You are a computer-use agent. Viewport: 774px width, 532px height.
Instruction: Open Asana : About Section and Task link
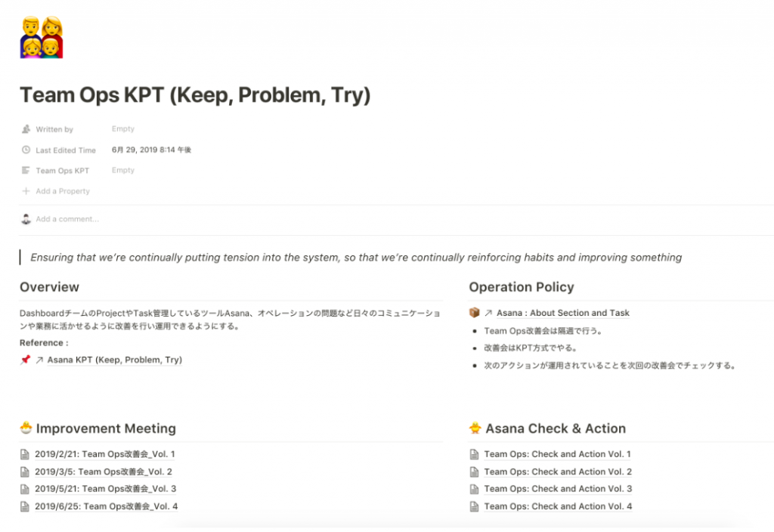562,313
